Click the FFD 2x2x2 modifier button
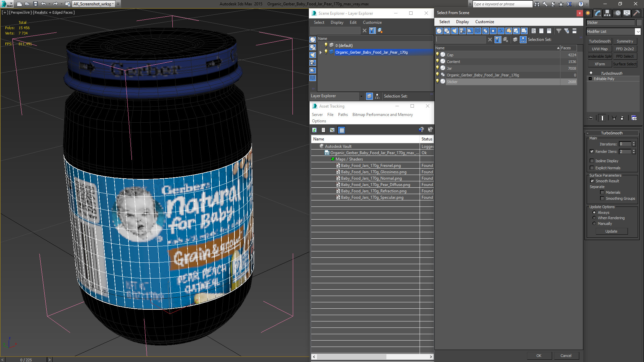The image size is (644, 362). (x=625, y=49)
